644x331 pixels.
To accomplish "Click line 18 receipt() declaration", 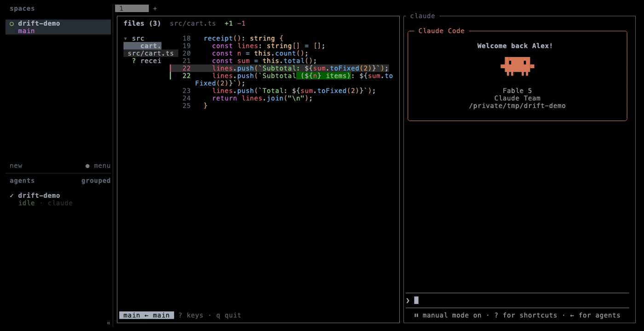I will (x=244, y=39).
